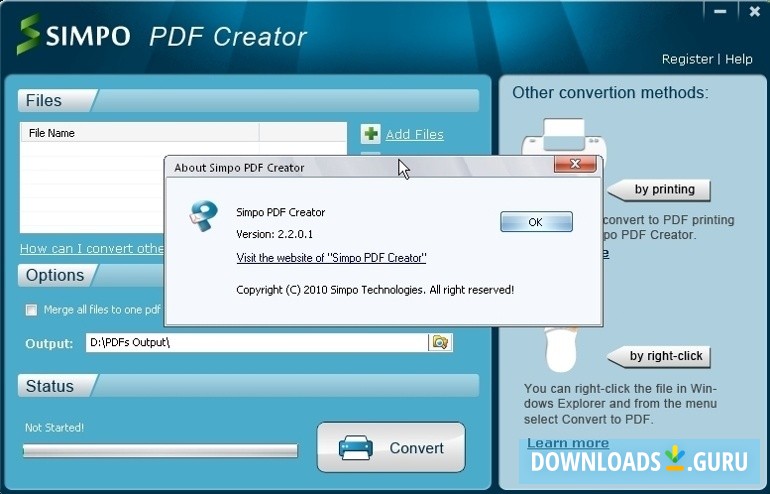Visit the website of Simpo PDF Creator link
770x494 pixels.
(331, 258)
